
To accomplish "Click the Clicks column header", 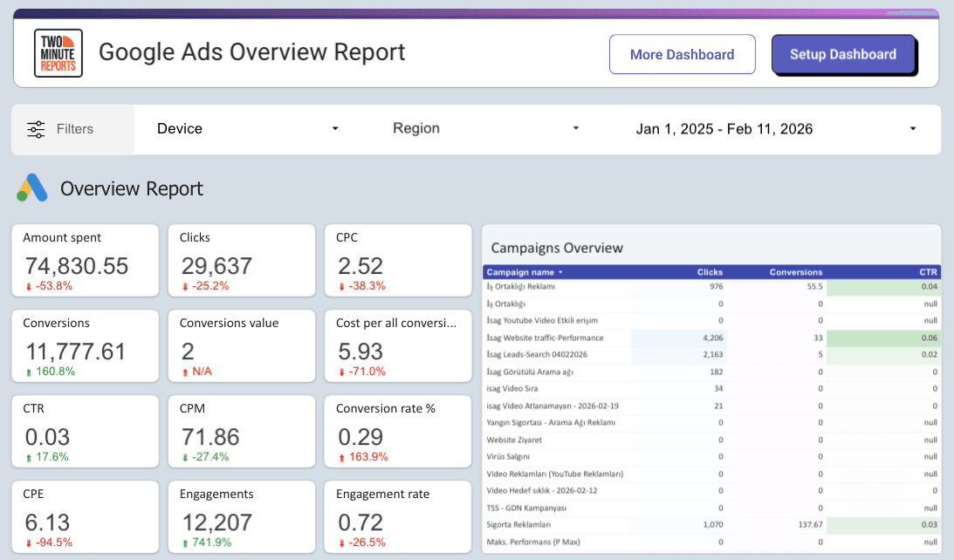I will click(710, 272).
